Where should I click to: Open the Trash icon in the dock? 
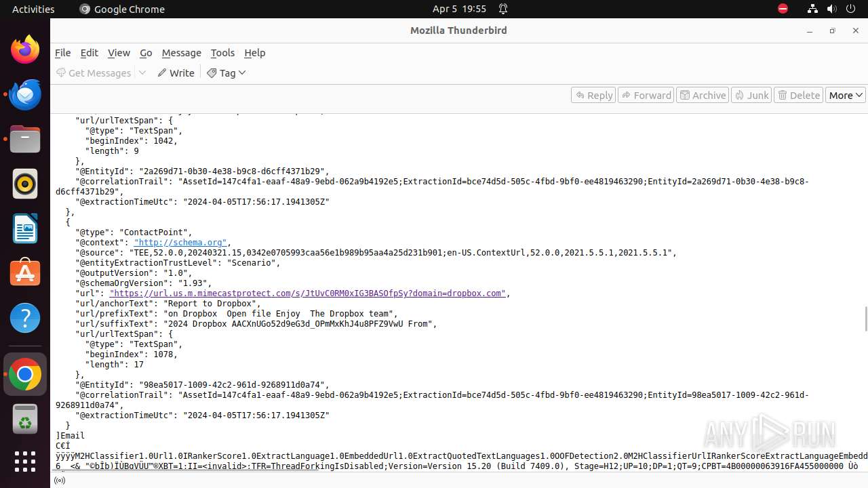click(x=25, y=419)
